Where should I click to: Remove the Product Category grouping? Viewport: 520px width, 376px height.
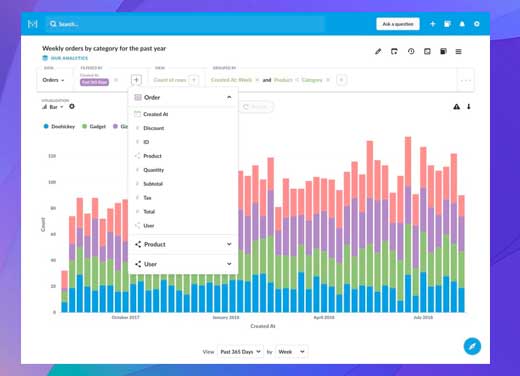[x=328, y=80]
